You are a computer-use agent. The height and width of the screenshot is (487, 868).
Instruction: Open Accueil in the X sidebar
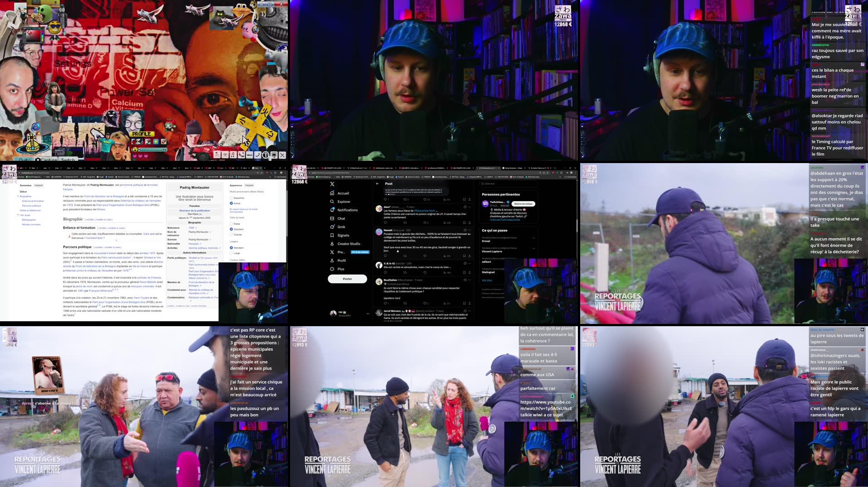click(343, 193)
